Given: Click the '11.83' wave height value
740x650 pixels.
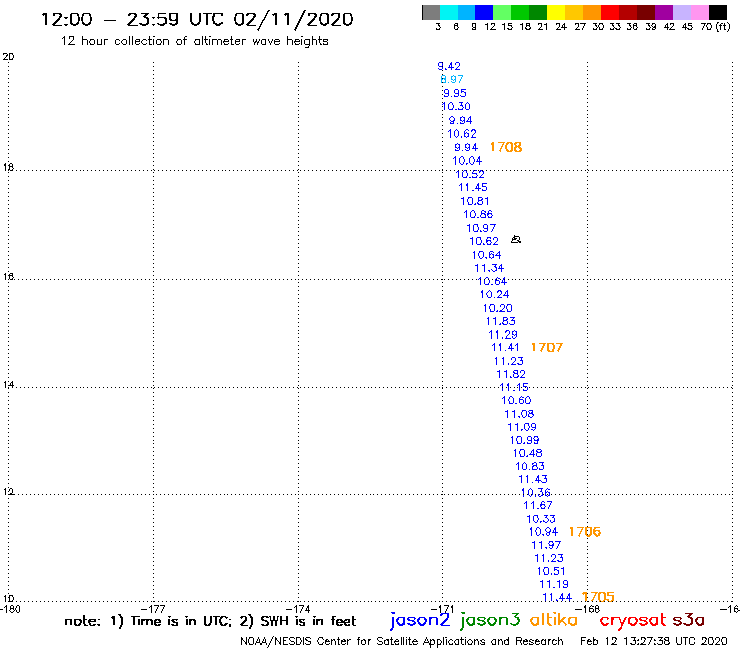Looking at the screenshot, I should pos(501,321).
